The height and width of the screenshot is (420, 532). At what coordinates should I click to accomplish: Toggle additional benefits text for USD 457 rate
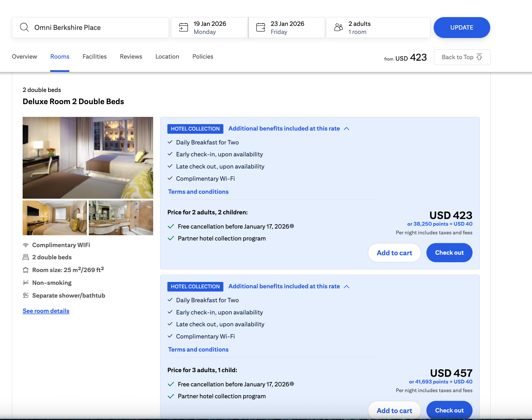click(284, 286)
